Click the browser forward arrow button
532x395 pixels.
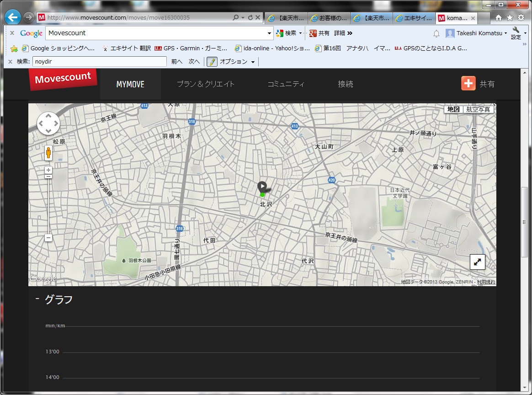(x=29, y=17)
